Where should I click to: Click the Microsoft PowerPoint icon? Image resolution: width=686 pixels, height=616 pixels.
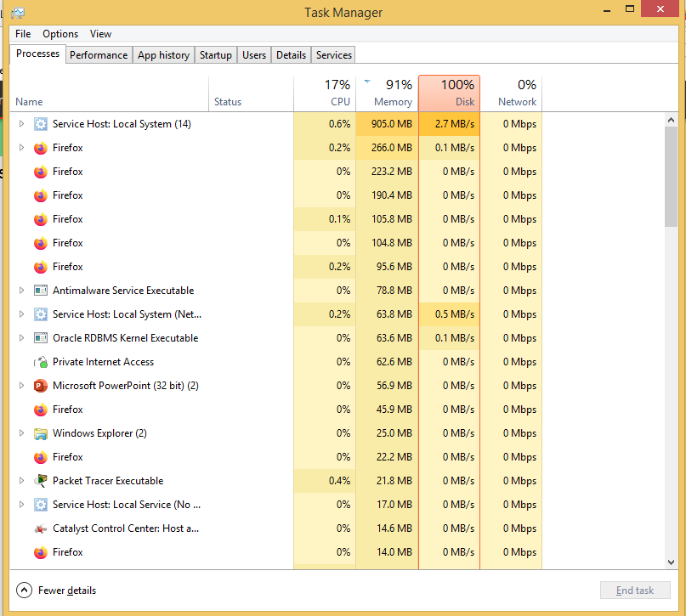41,386
